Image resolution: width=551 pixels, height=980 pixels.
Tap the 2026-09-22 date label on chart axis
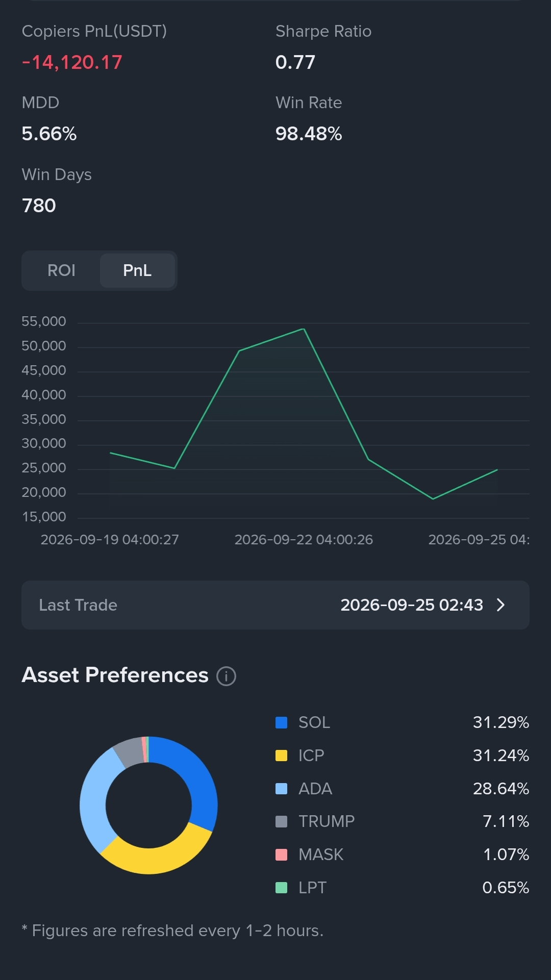[x=304, y=540]
